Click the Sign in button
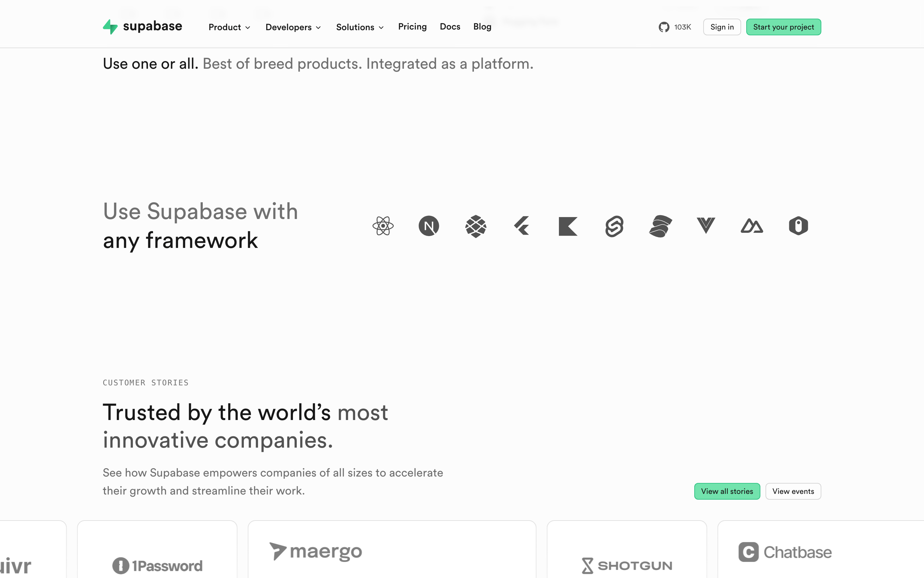Screen dimensions: 924x578 coord(722,27)
